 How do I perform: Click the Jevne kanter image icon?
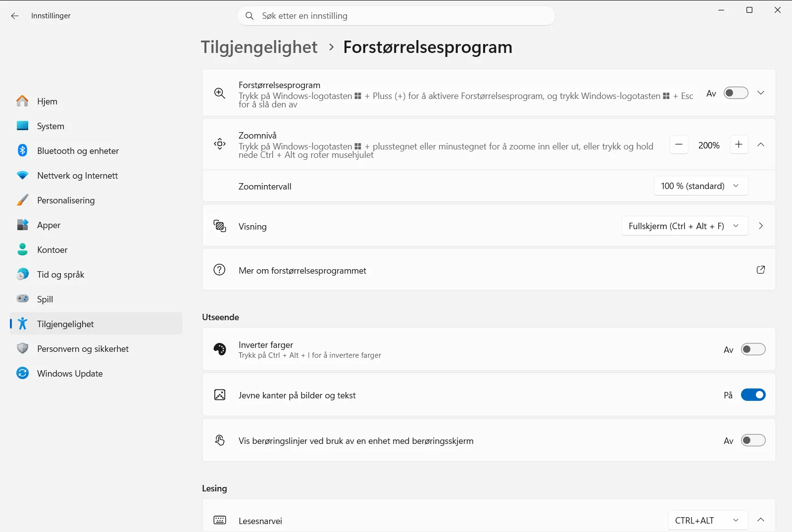pyautogui.click(x=220, y=395)
